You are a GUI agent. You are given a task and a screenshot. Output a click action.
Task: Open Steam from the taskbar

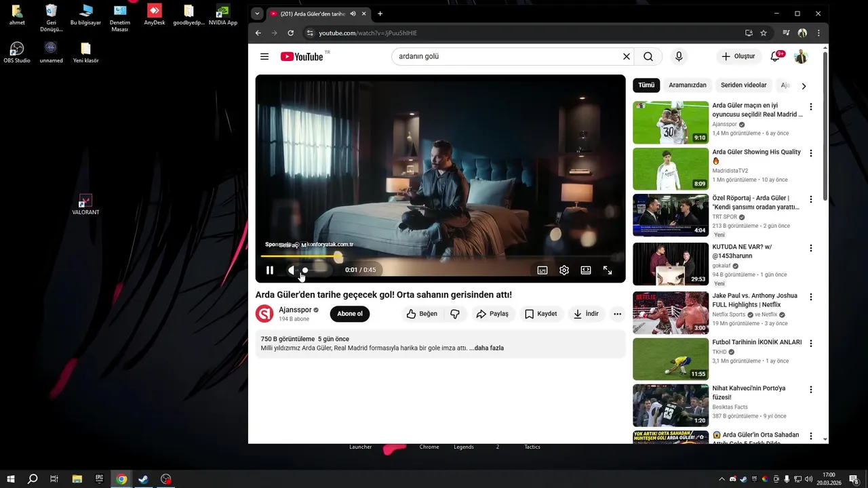(x=144, y=479)
